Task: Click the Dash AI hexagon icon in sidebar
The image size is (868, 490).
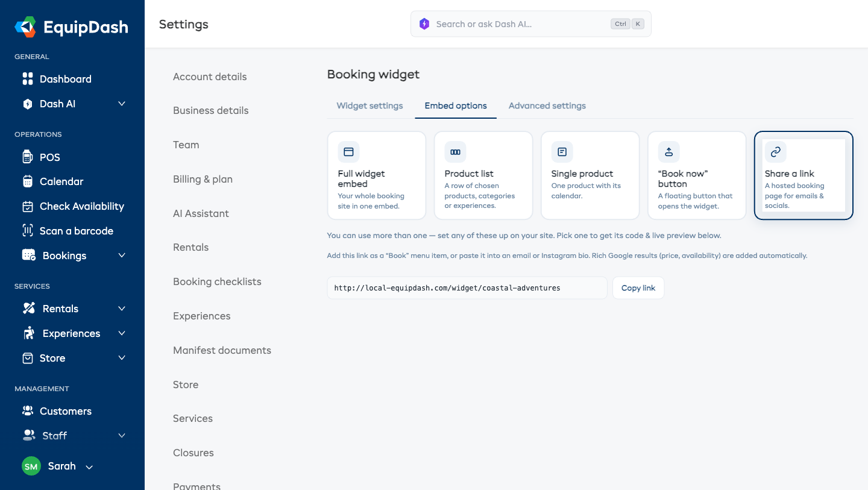Action: click(27, 104)
